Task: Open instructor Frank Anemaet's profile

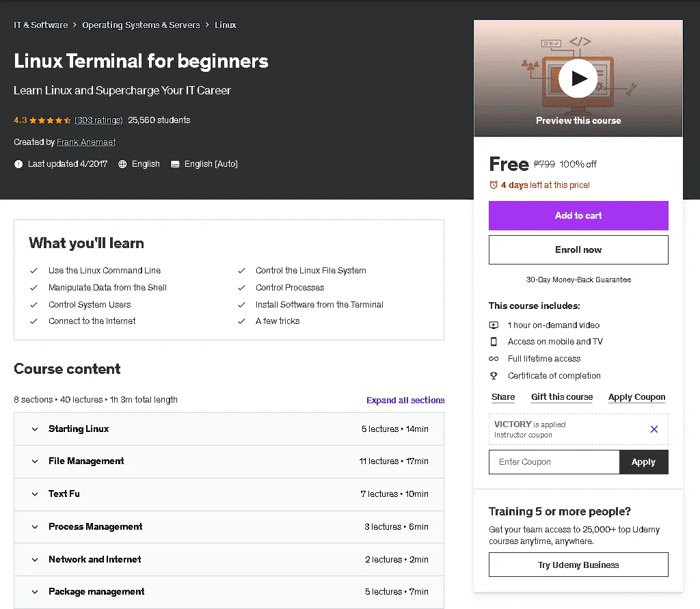Action: click(86, 142)
